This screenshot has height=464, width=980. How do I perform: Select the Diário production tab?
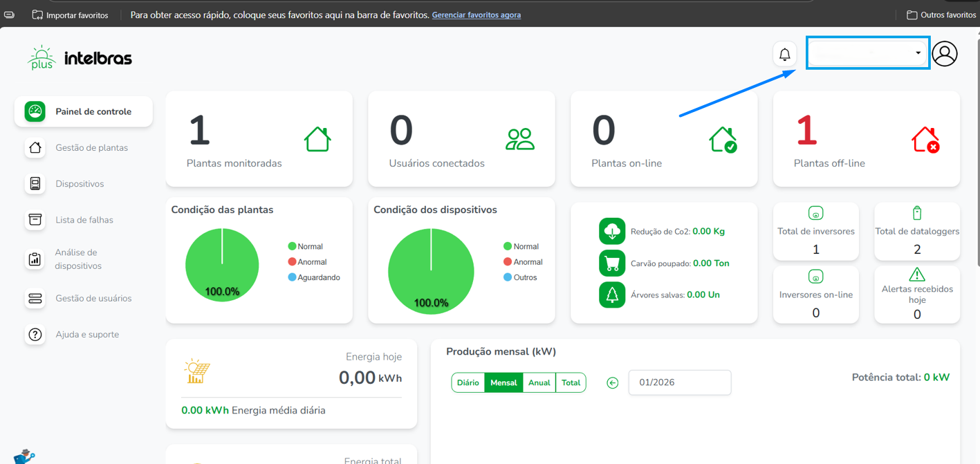pyautogui.click(x=468, y=383)
